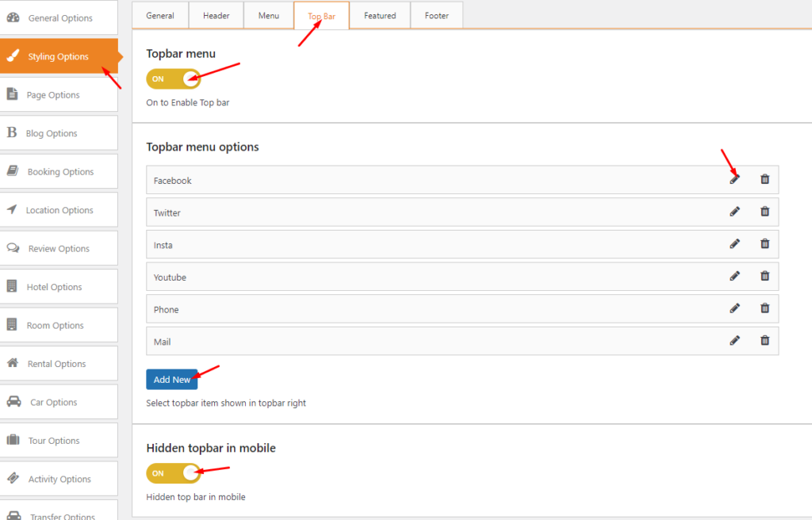This screenshot has height=520, width=812.
Task: Delete the Twitter topbar item
Action: 764,211
